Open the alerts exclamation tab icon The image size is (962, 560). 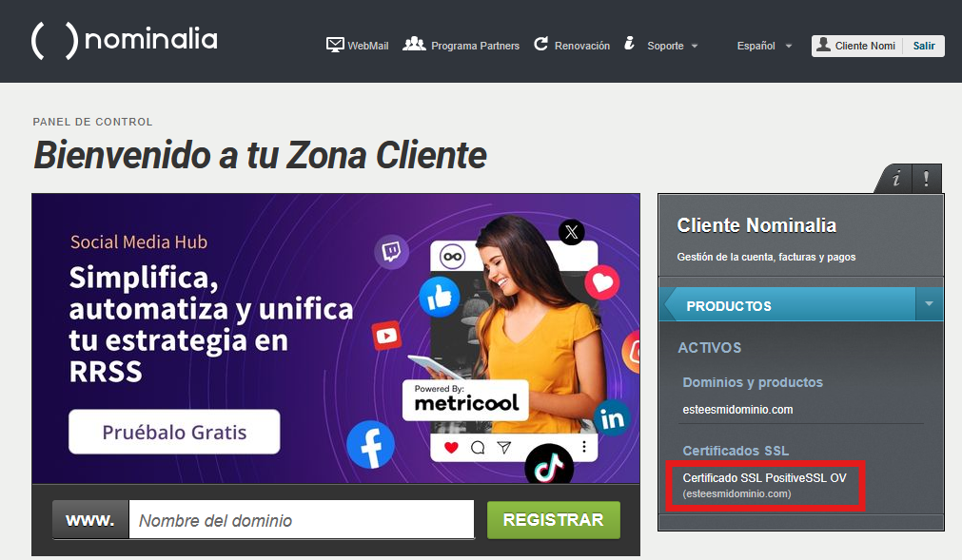pyautogui.click(x=927, y=179)
